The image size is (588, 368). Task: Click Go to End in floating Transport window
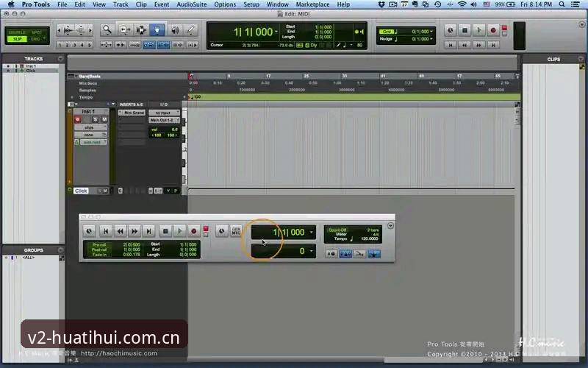click(x=148, y=231)
